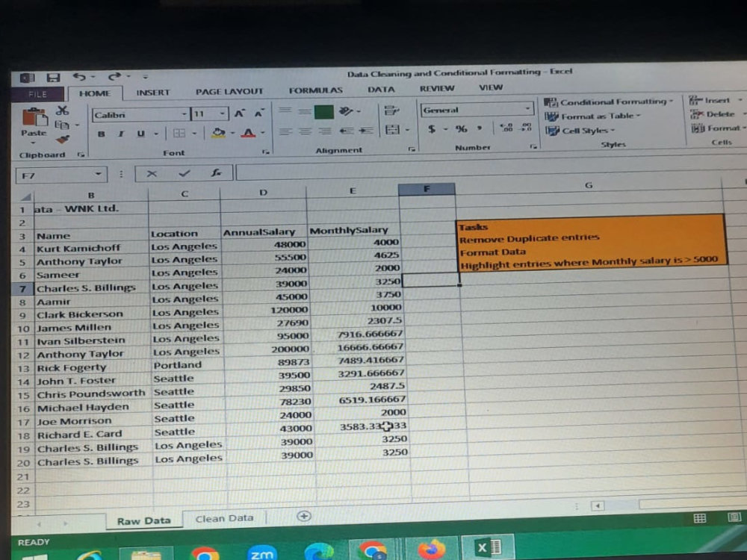Open the Font group dialog launcher
747x560 pixels.
[265, 152]
